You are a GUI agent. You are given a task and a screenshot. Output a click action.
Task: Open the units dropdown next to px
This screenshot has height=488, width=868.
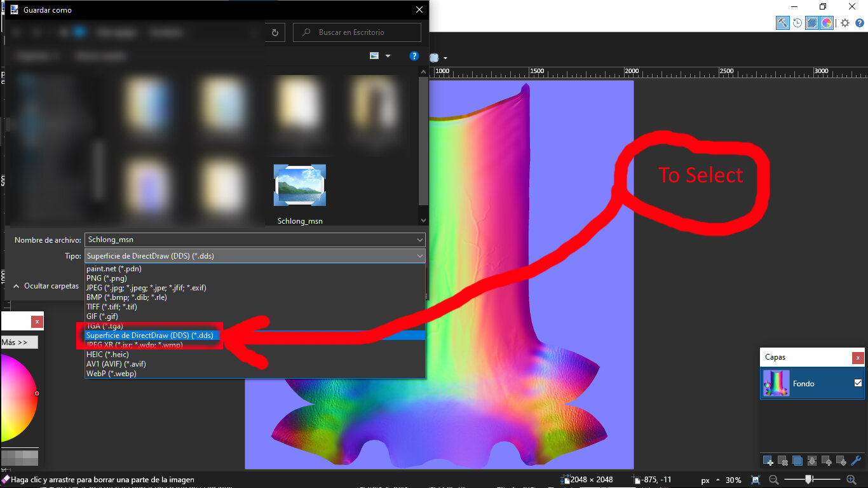(x=718, y=480)
